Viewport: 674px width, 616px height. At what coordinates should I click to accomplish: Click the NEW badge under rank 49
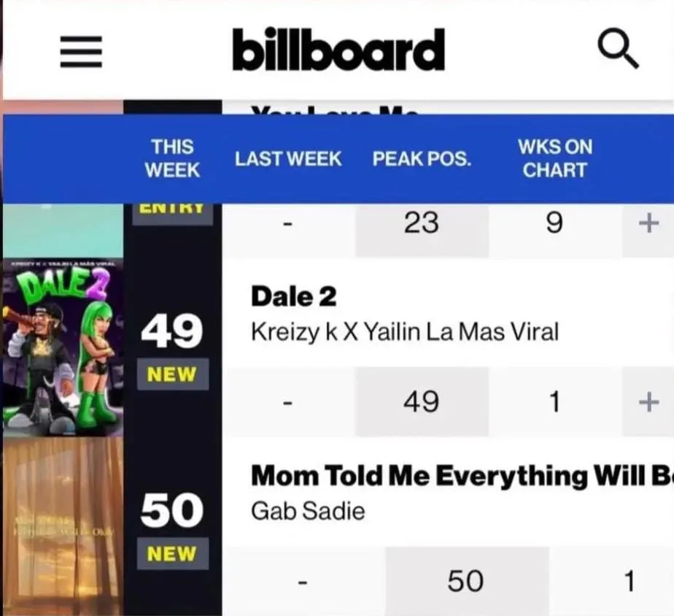(x=173, y=374)
